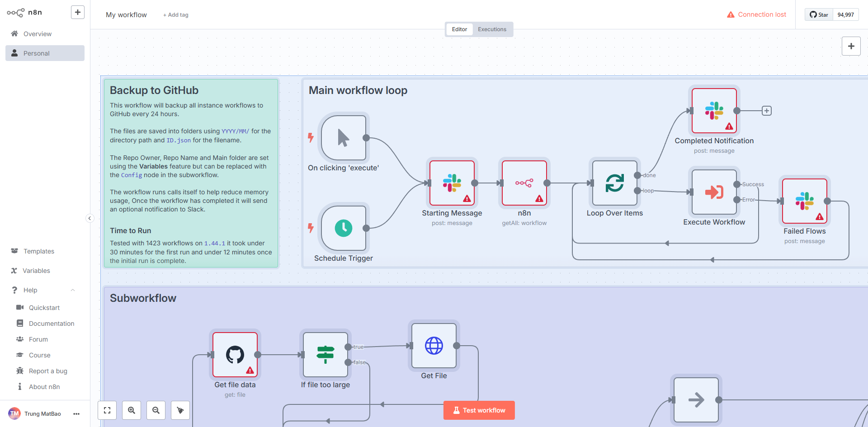The height and width of the screenshot is (427, 868).
Task: Open the user options three-dot menu
Action: (x=76, y=414)
